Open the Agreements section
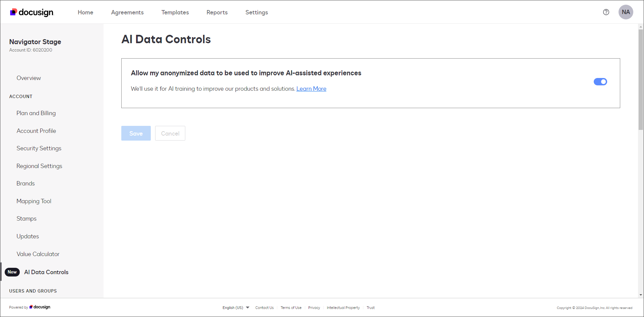Image resolution: width=644 pixels, height=317 pixels. [x=127, y=12]
